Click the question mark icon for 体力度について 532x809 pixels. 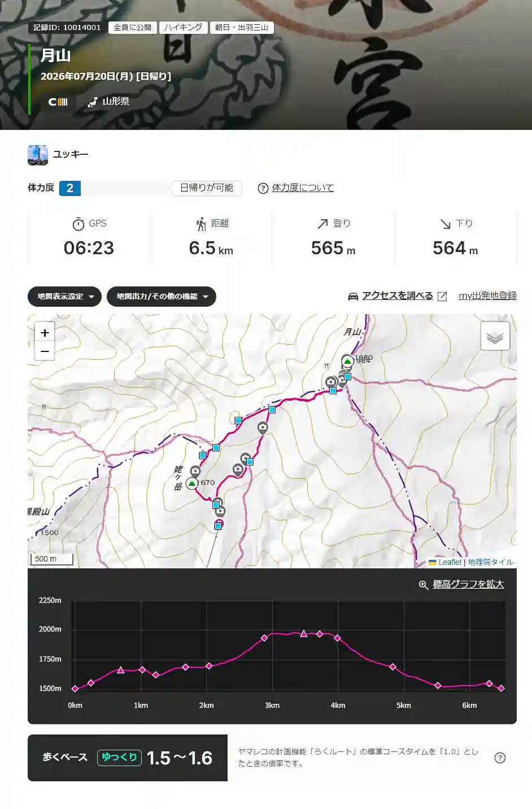tap(263, 188)
